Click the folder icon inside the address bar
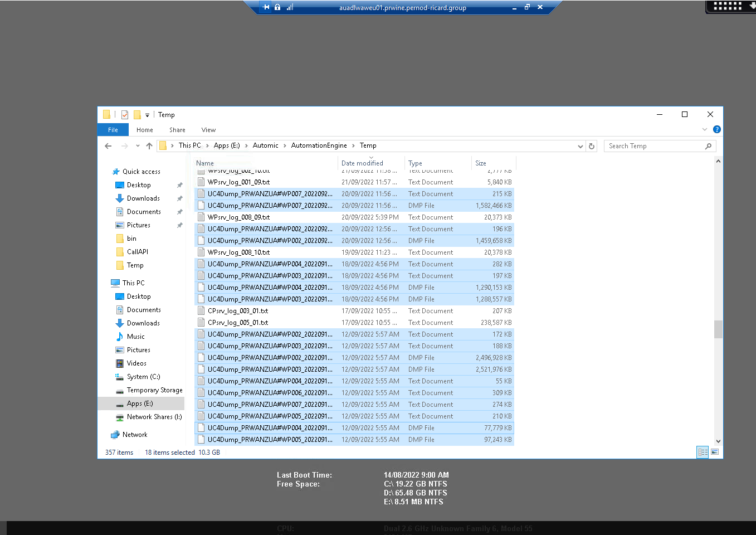This screenshot has height=535, width=756. coord(164,145)
